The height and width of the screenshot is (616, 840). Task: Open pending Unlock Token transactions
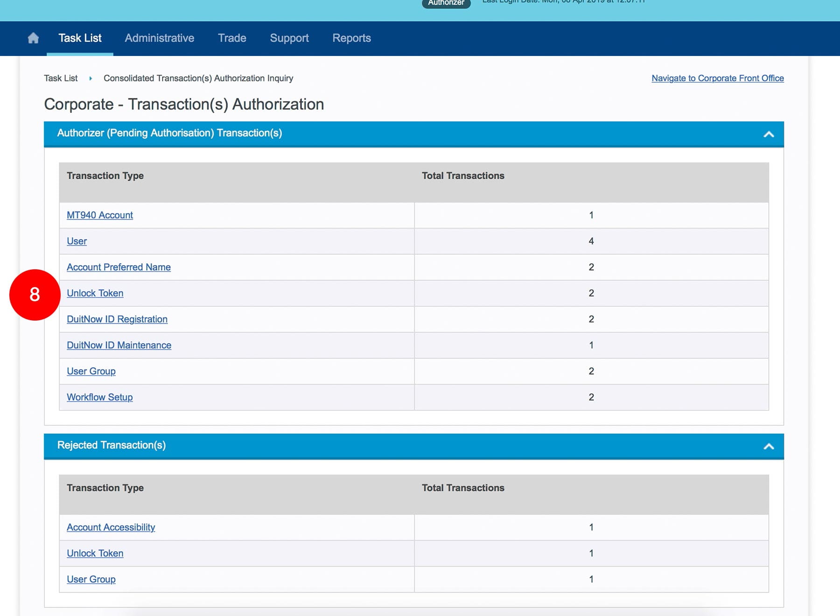point(95,294)
